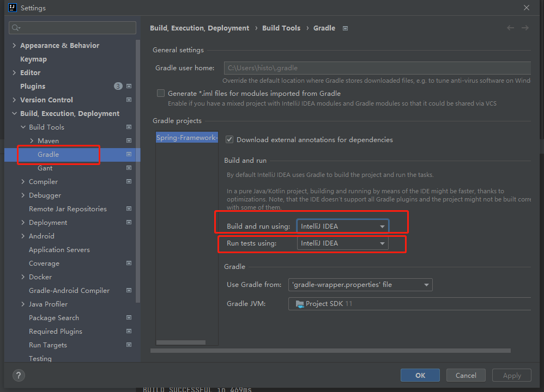This screenshot has height=392, width=544.
Task: Click project-level icon next to Maven
Action: [x=129, y=140]
